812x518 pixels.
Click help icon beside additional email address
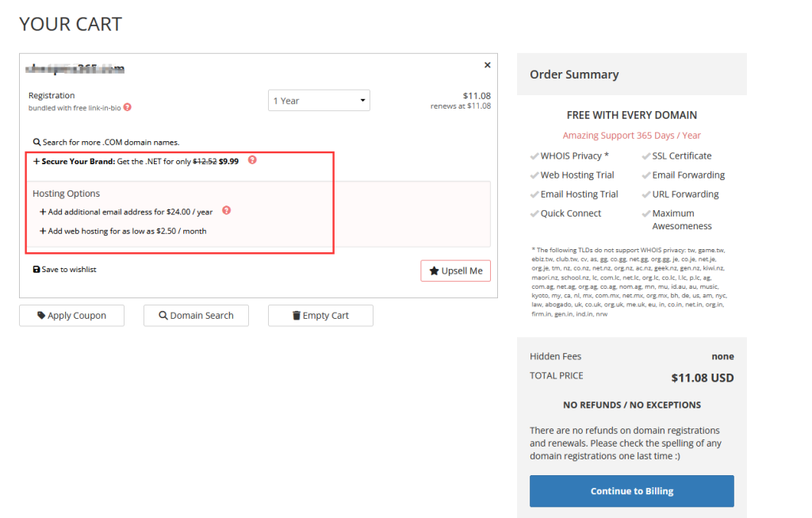coord(226,211)
